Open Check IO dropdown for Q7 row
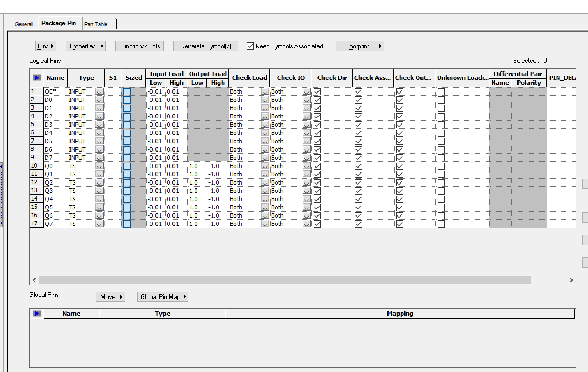 pyautogui.click(x=306, y=224)
